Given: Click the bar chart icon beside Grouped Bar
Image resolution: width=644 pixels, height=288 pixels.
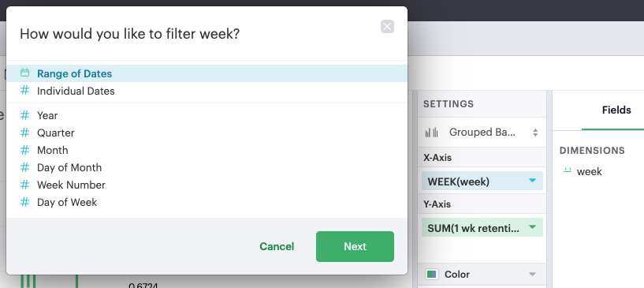Looking at the screenshot, I should pyautogui.click(x=431, y=133).
